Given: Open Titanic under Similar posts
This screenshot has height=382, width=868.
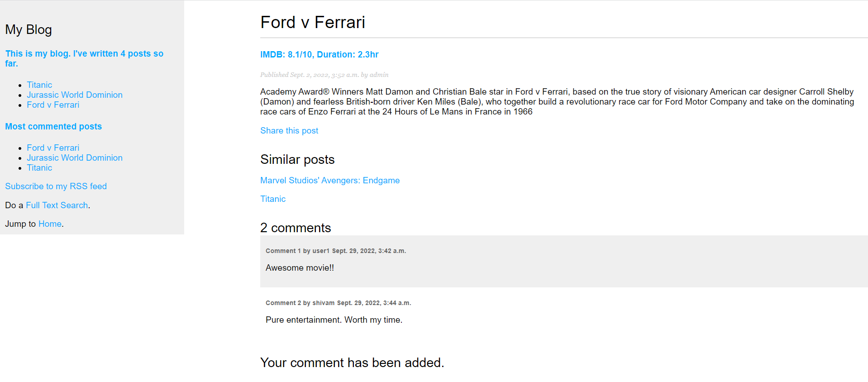Looking at the screenshot, I should [x=272, y=199].
